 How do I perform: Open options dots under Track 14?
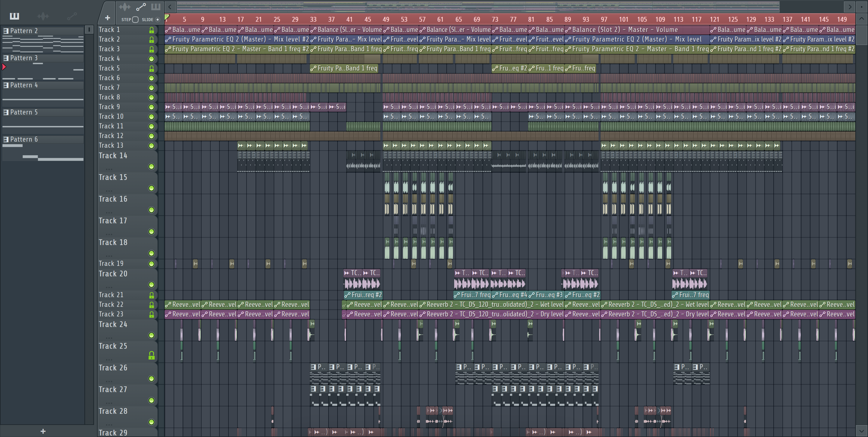(x=109, y=169)
